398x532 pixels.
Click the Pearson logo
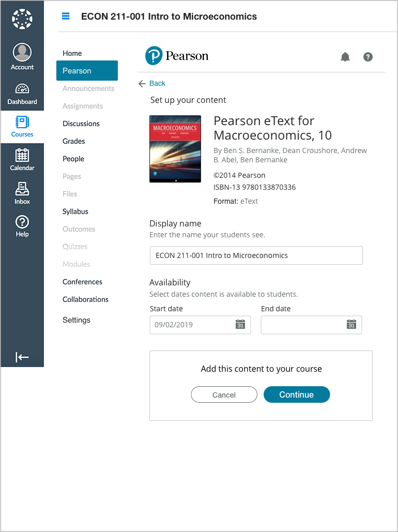point(177,56)
